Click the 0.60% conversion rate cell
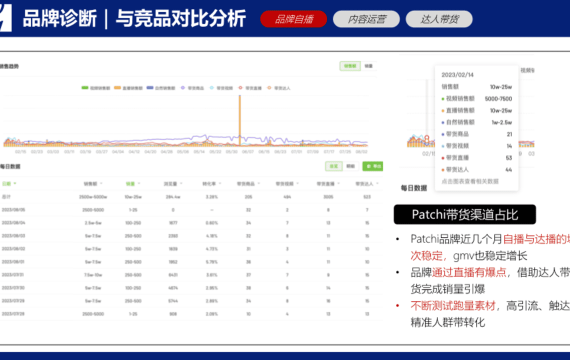570x360 pixels. pyautogui.click(x=212, y=223)
